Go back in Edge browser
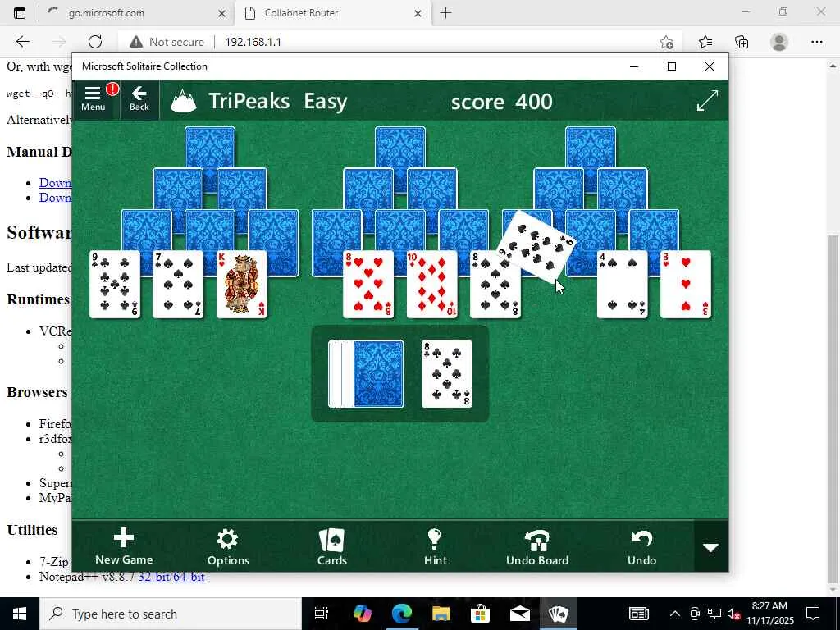The image size is (840, 630). (22, 42)
